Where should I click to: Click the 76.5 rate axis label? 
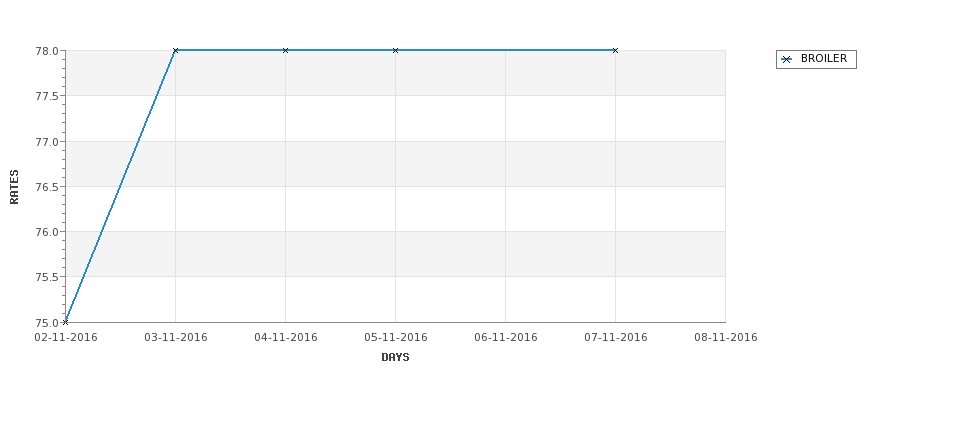click(47, 187)
